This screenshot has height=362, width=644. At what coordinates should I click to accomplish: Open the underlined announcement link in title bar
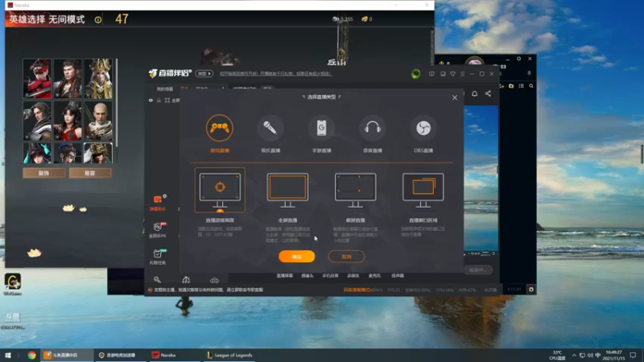point(275,74)
